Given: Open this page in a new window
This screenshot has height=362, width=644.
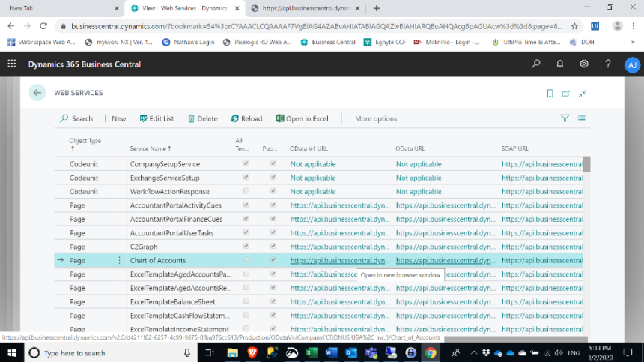Looking at the screenshot, I should [565, 93].
